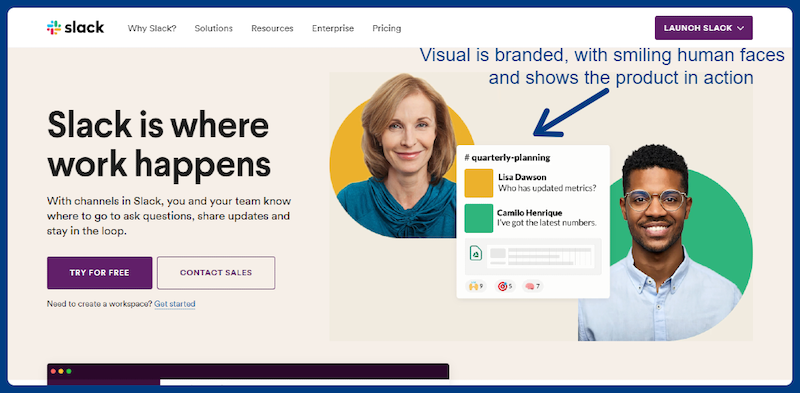This screenshot has width=800, height=393.
Task: Open the Solutions menu
Action: (213, 28)
